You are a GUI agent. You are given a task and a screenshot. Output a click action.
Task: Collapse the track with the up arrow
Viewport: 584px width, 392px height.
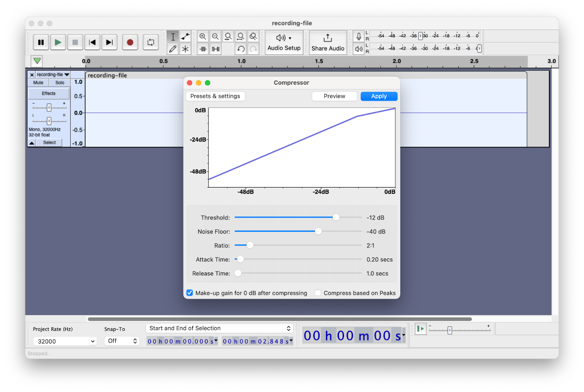pyautogui.click(x=32, y=143)
